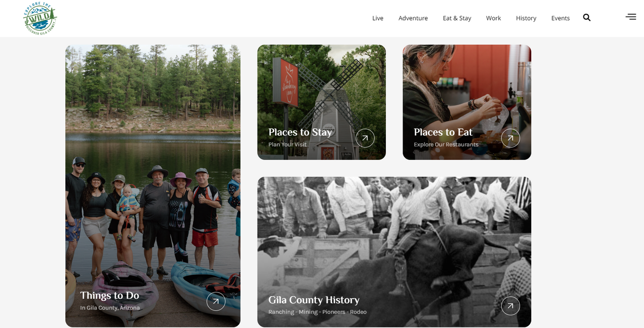
Task: Click arrow icon on Things to Do card
Action: point(216,301)
